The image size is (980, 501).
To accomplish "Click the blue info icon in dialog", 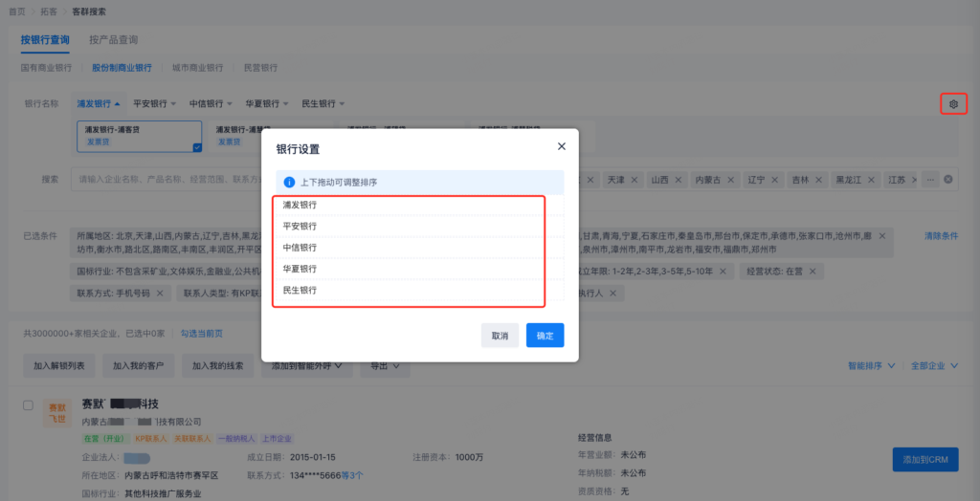I will (288, 181).
